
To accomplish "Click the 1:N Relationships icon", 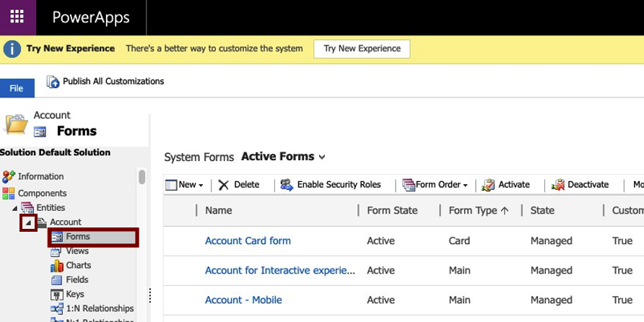I will [x=57, y=309].
